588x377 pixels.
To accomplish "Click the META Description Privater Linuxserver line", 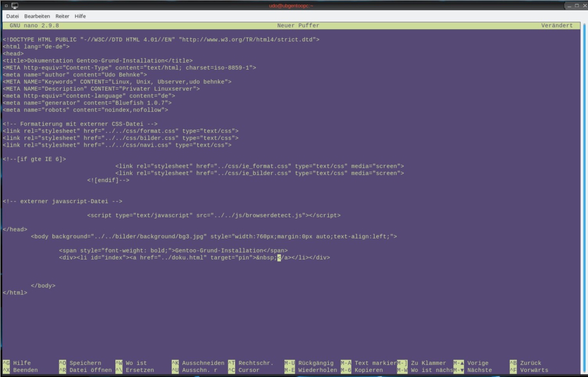I will (101, 89).
